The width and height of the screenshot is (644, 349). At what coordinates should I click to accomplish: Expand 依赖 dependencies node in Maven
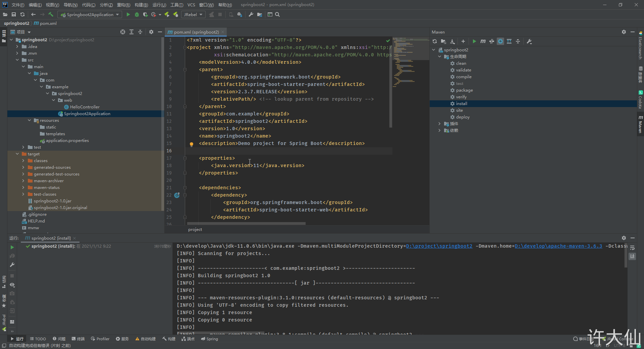tap(439, 131)
